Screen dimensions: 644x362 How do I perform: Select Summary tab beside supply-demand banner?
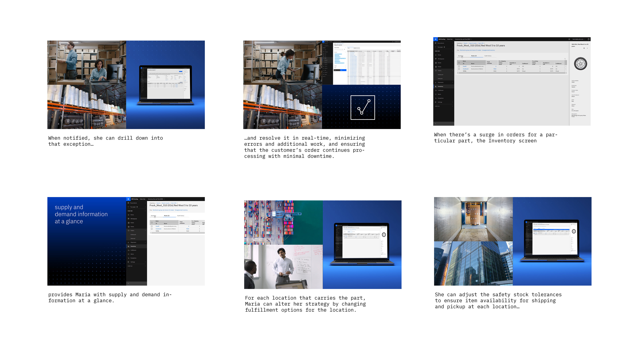153,216
